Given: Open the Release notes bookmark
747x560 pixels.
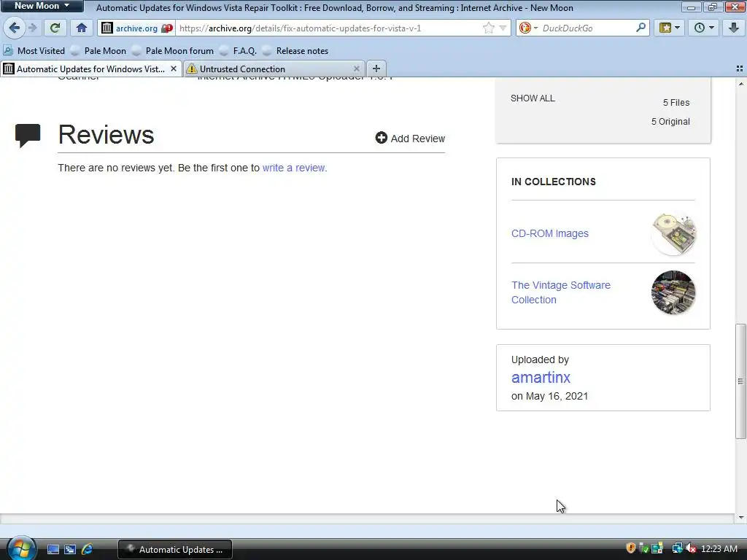Looking at the screenshot, I should click(x=295, y=50).
